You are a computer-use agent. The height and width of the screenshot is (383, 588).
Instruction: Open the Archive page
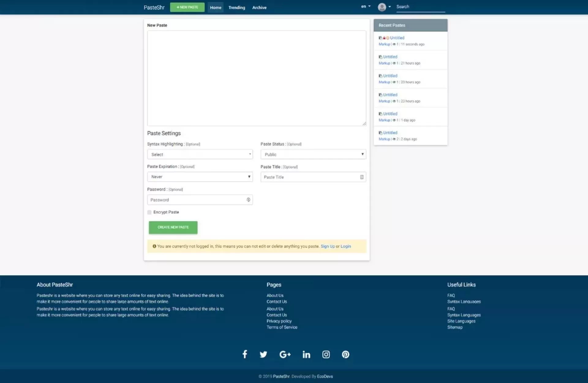pos(259,7)
